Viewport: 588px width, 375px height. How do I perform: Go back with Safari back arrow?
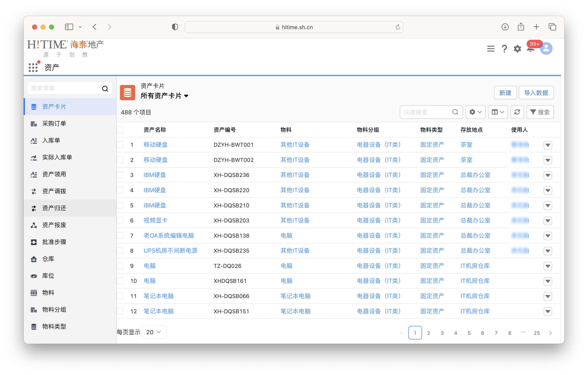95,27
